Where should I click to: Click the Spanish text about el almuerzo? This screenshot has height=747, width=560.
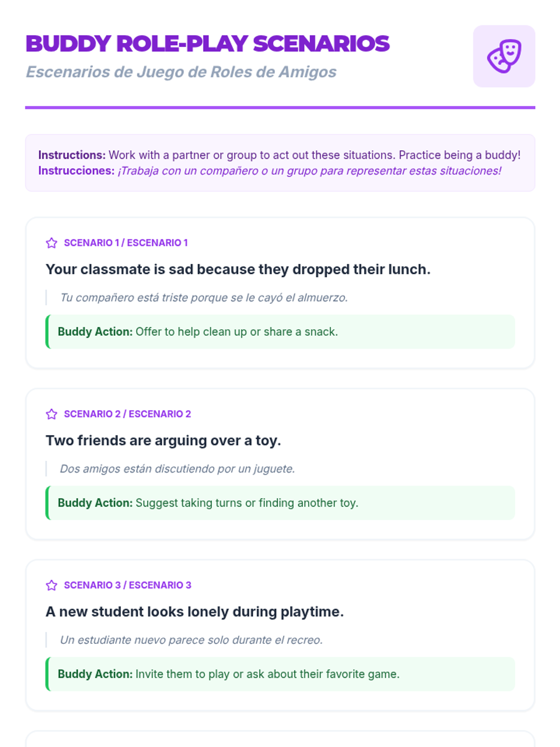click(x=204, y=297)
